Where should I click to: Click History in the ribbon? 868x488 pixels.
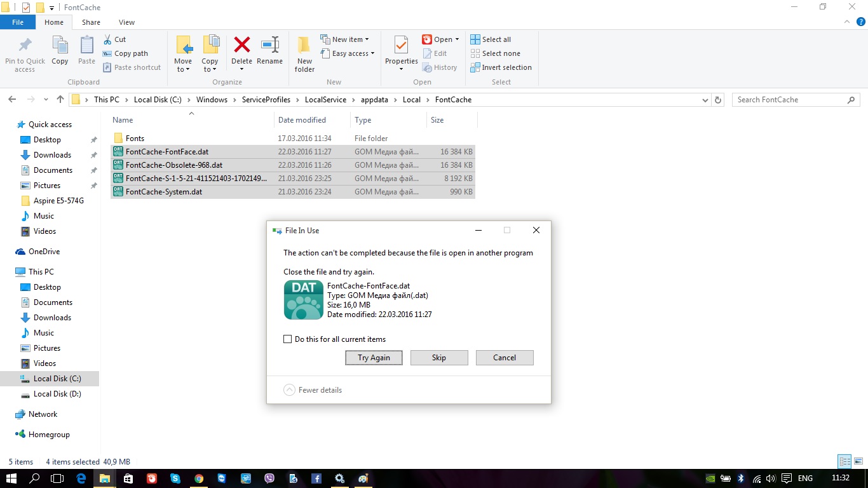pos(440,67)
